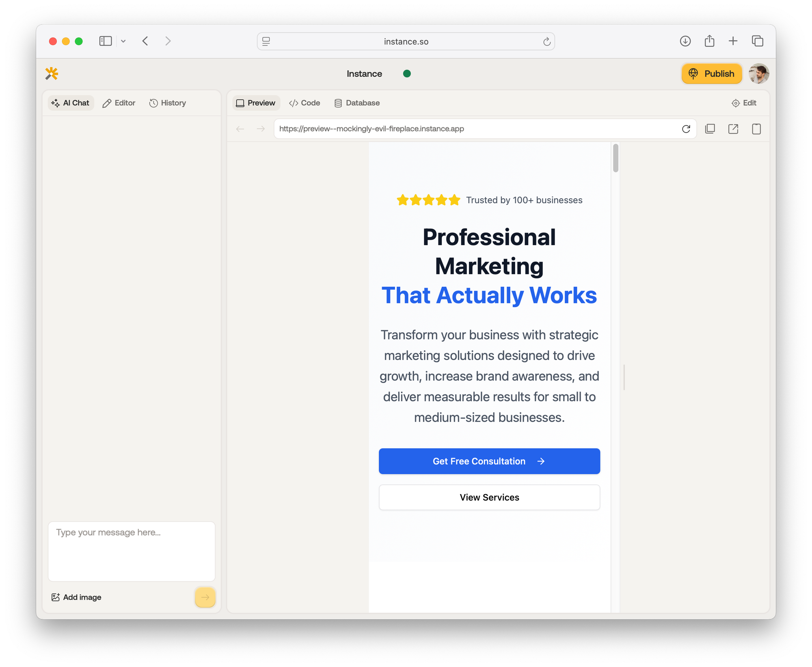Open the Editor tab
This screenshot has width=812, height=667.
point(119,103)
